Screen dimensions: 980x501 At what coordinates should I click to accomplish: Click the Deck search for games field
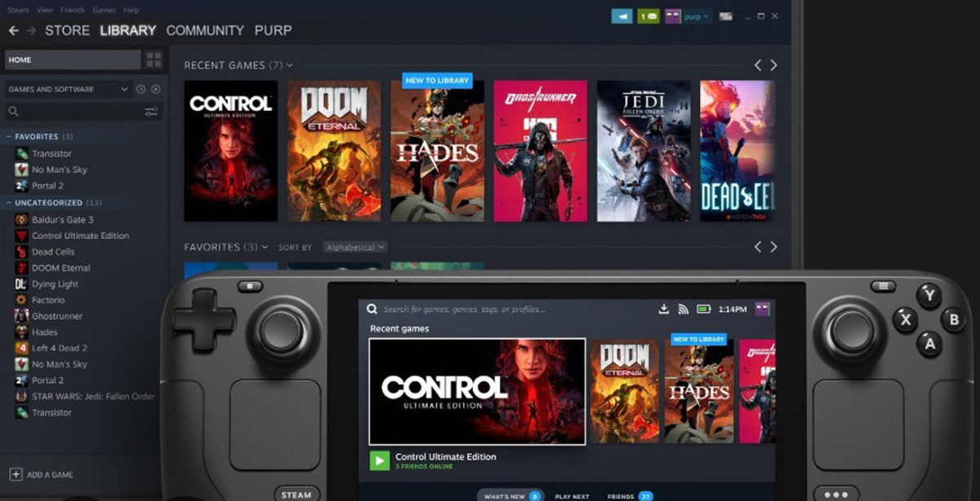coord(464,309)
